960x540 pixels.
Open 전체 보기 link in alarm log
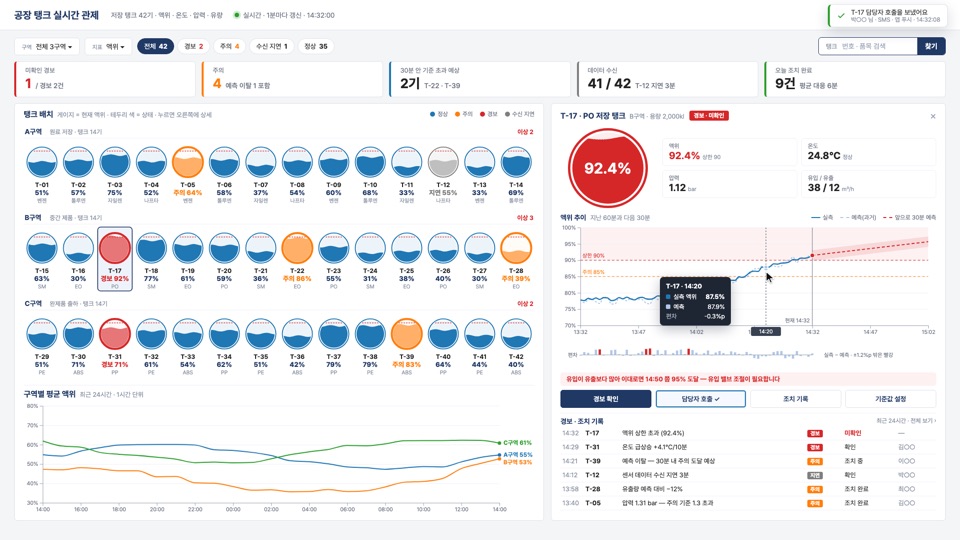point(923,421)
